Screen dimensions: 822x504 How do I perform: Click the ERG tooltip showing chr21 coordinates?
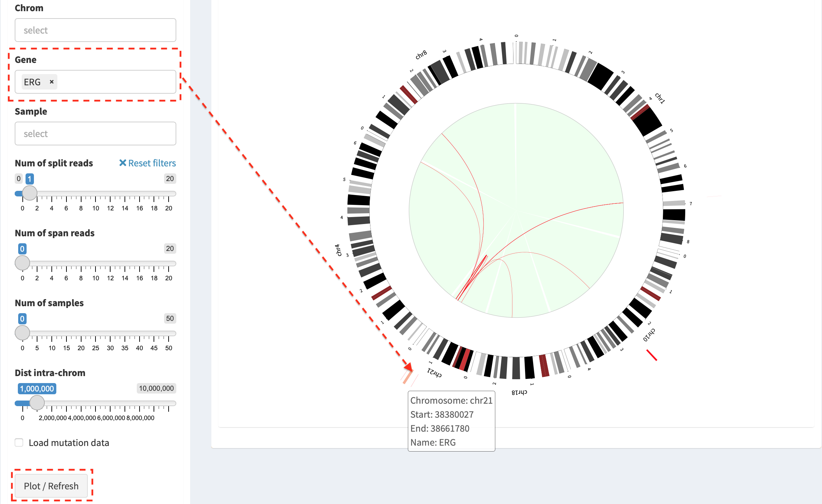coord(451,421)
